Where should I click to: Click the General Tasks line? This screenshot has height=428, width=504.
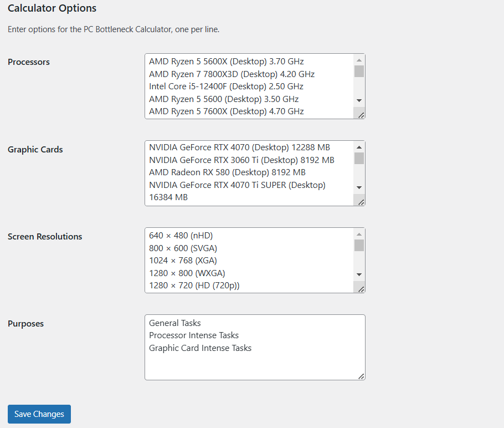pos(174,323)
